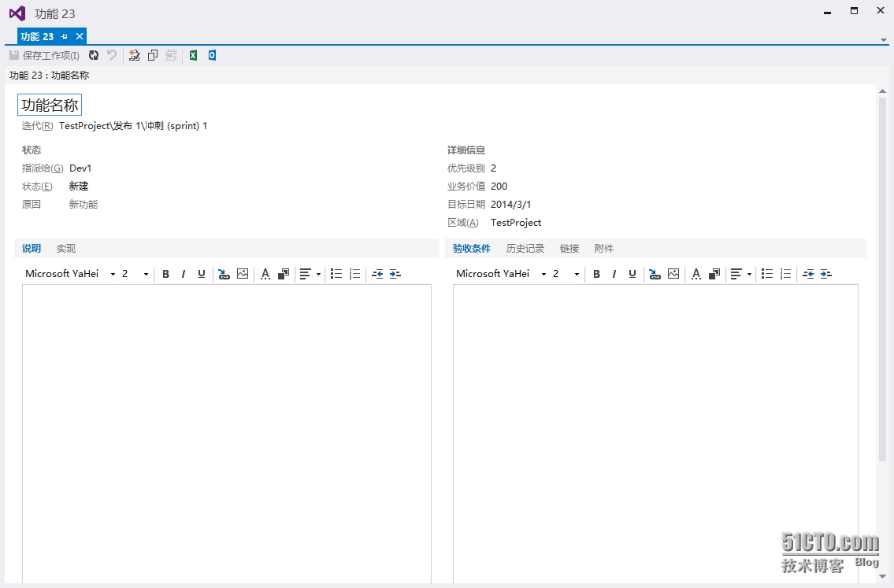Decrease indent in the 说明 editor
The width and height of the screenshot is (894, 588).
pyautogui.click(x=377, y=274)
